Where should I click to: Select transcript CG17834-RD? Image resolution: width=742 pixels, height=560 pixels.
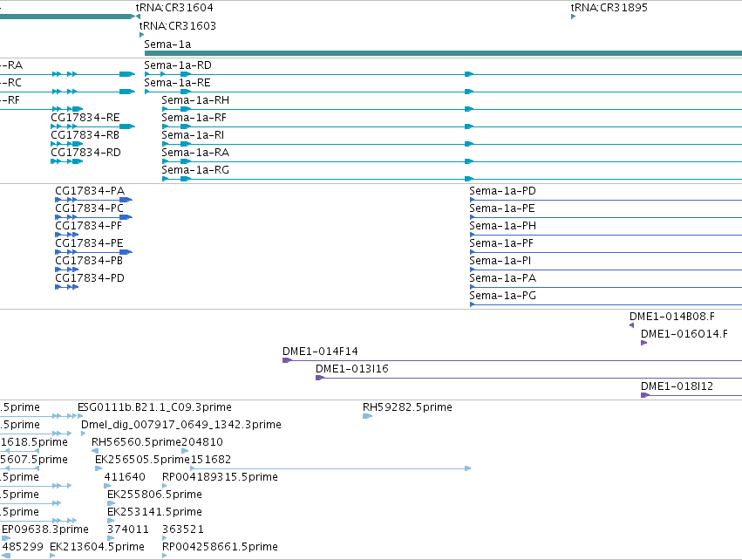coord(85,153)
